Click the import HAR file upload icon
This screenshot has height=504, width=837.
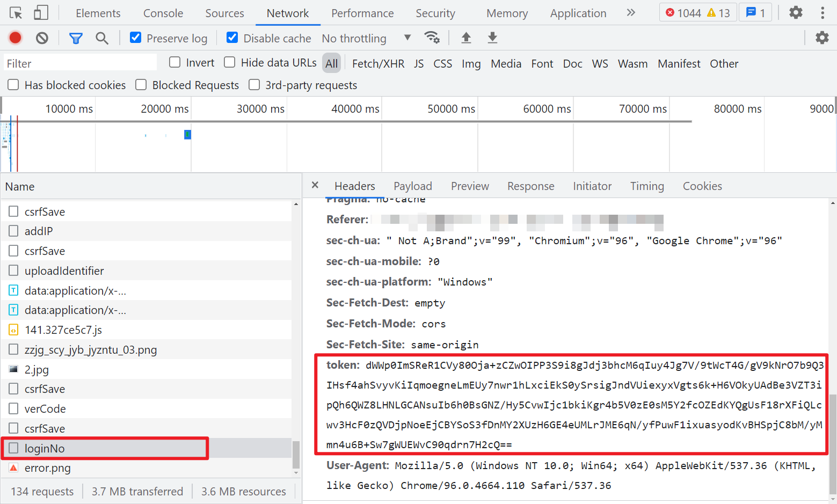click(x=466, y=38)
